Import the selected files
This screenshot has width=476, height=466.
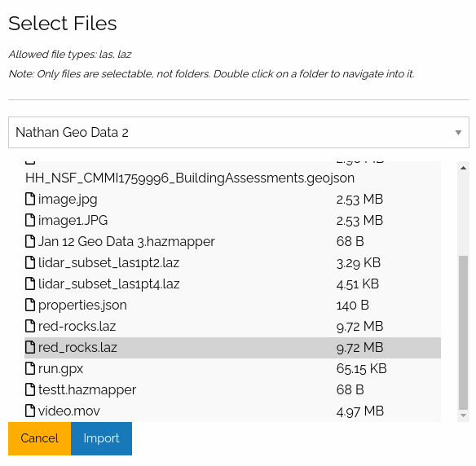(x=101, y=438)
